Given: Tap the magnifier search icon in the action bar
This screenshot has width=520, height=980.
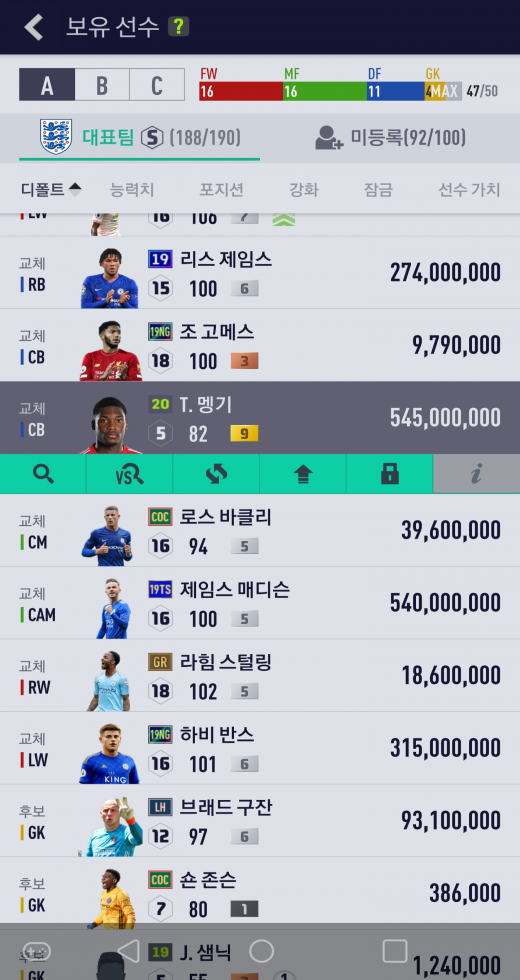Looking at the screenshot, I should coord(43,474).
